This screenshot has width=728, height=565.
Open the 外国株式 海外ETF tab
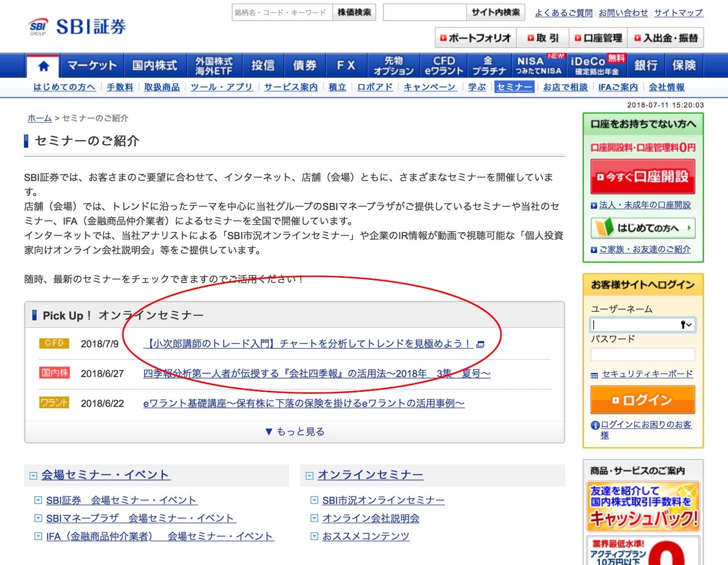[214, 65]
